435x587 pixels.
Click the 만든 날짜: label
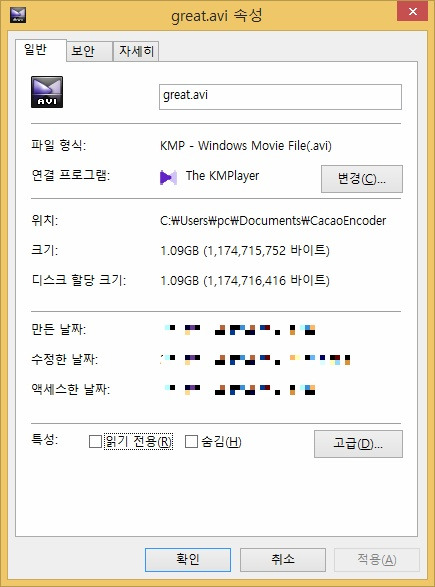(x=58, y=329)
